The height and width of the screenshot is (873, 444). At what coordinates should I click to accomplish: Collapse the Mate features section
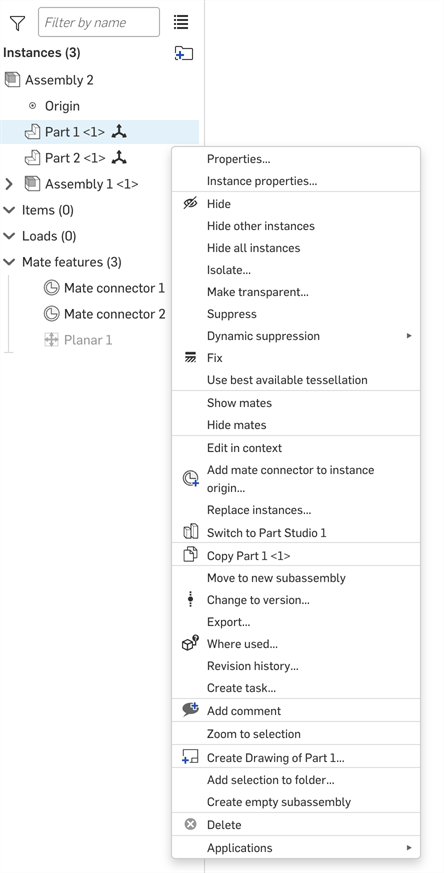coord(9,262)
